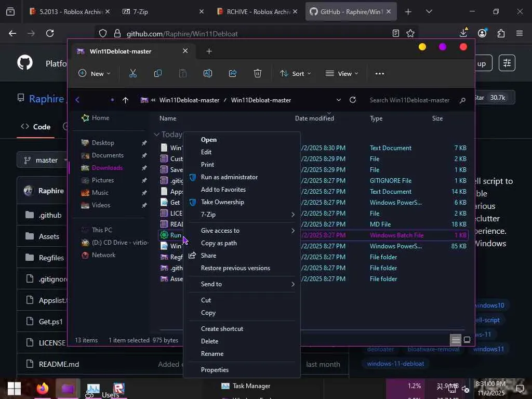Click the Search Win11Debloat-master field
Viewport: 532px width, 399px height.
point(409,100)
